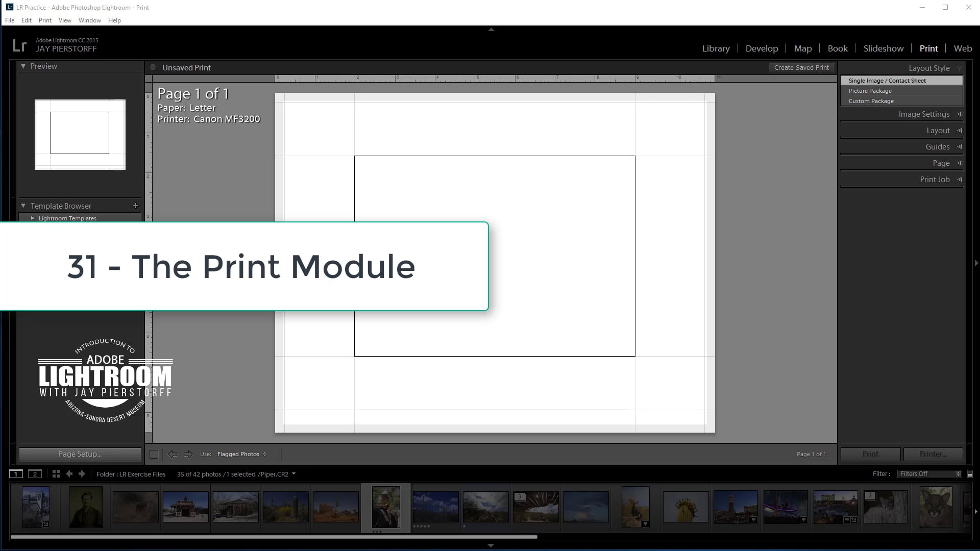Click the left navigation arrow in the print toolbar
980x551 pixels.
point(173,454)
